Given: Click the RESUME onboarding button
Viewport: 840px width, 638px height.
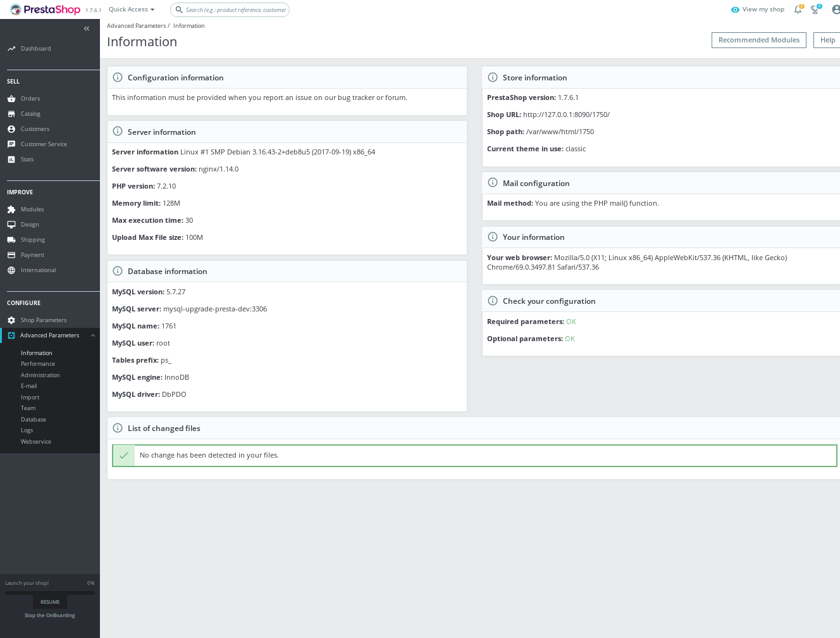Looking at the screenshot, I should pyautogui.click(x=50, y=602).
